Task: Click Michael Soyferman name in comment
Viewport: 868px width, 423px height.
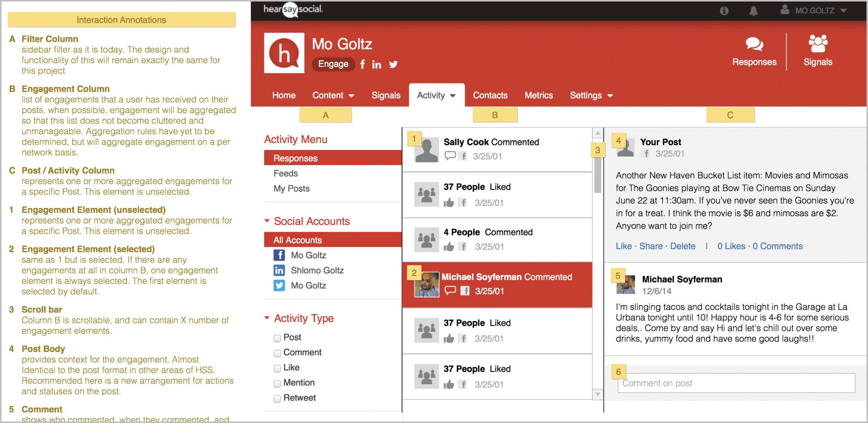Action: 682,279
